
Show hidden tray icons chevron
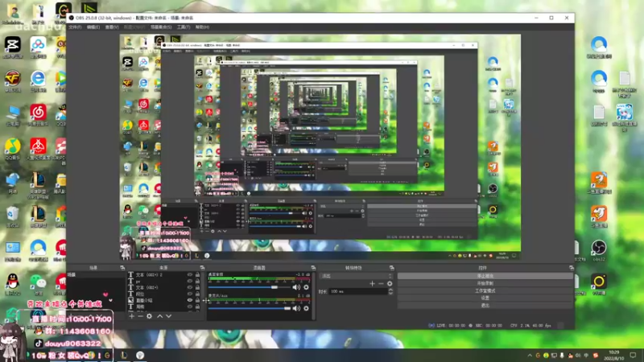pyautogui.click(x=530, y=356)
